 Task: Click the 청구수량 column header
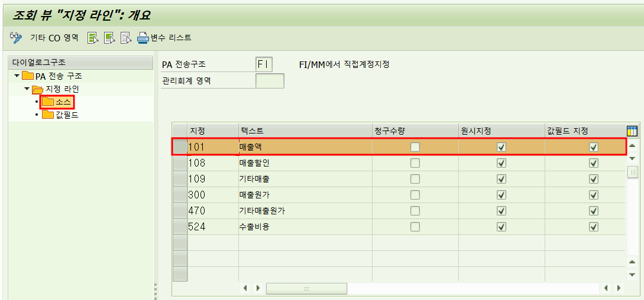[415, 131]
